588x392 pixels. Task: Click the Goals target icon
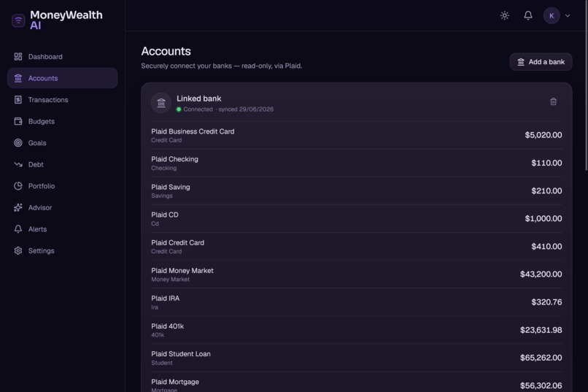click(18, 143)
